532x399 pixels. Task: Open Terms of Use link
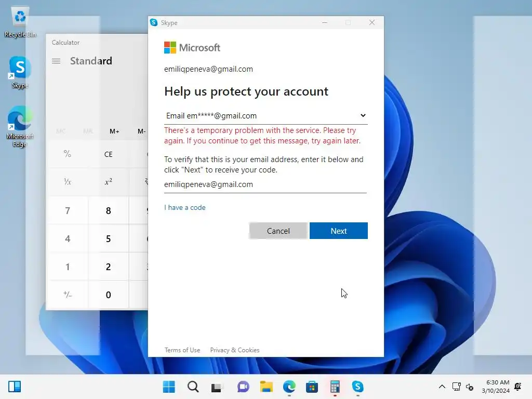182,350
